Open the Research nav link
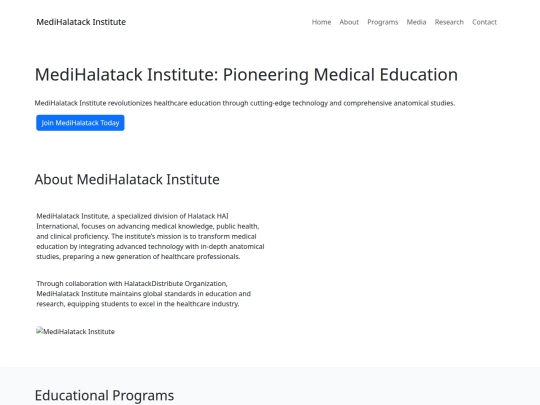540x405 pixels. [449, 22]
